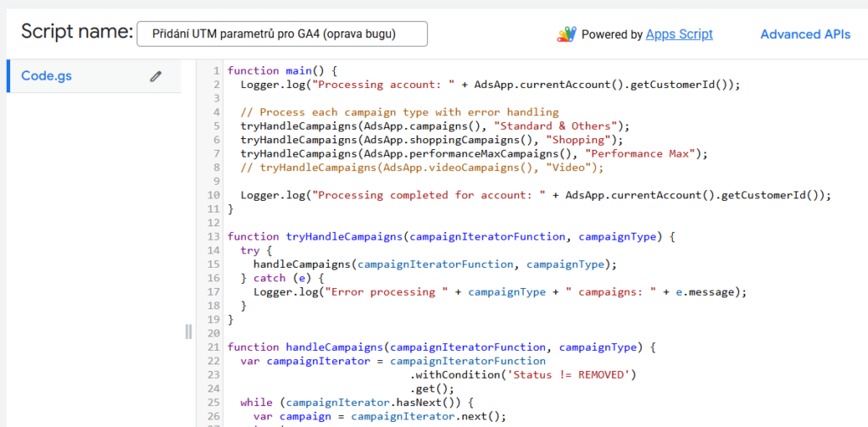Open the Advanced APIs dialog
This screenshot has width=868, height=427.
[x=805, y=34]
